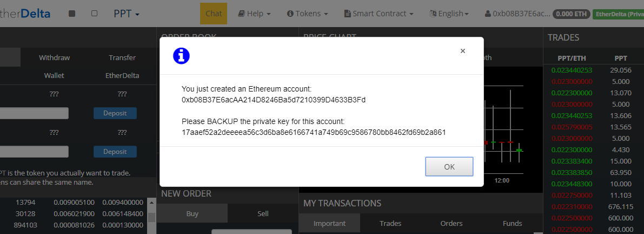Open the English language selector
Viewport: 644px width, 234px height.
(449, 14)
